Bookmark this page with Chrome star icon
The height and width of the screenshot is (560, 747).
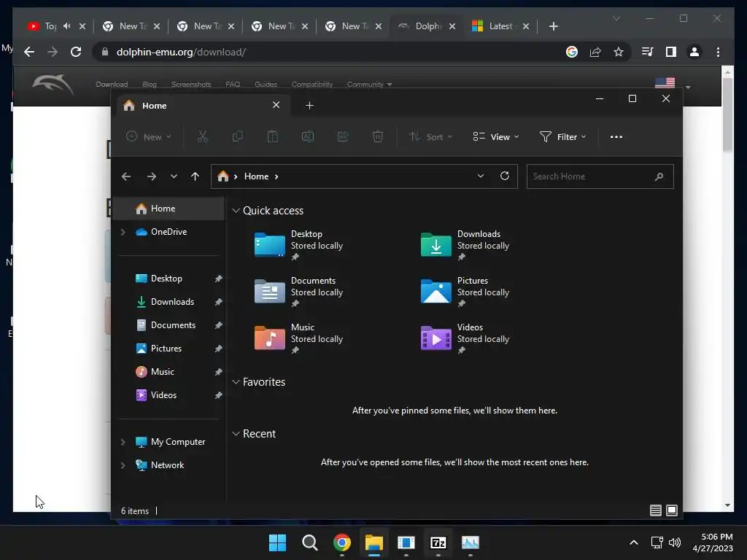pyautogui.click(x=619, y=52)
